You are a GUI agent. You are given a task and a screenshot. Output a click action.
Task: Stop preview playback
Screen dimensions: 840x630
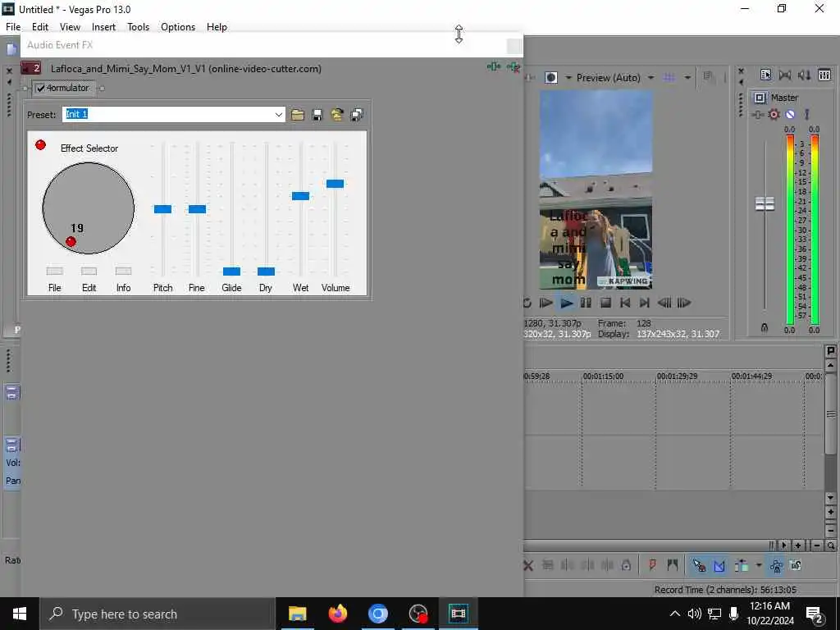click(x=606, y=303)
